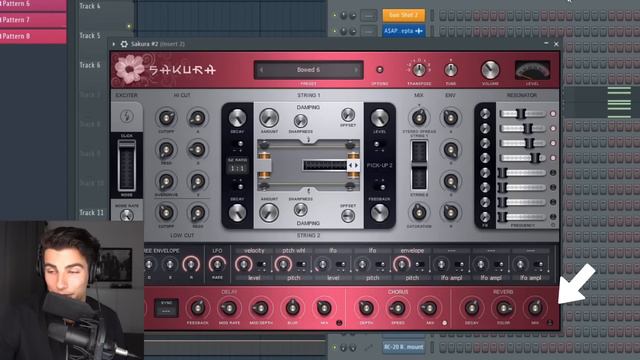Click the String 1/String 2 mix slider
640x360 pixels.
coord(419,165)
